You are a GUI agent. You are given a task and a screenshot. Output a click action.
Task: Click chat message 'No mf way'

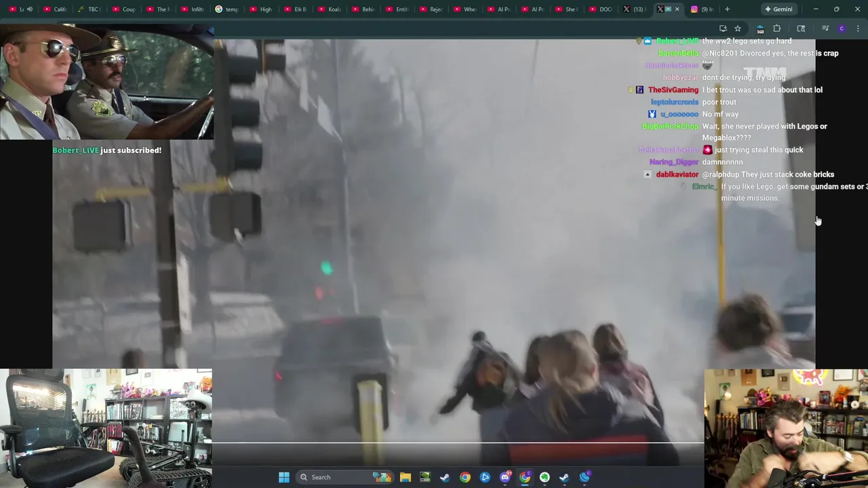(x=720, y=114)
